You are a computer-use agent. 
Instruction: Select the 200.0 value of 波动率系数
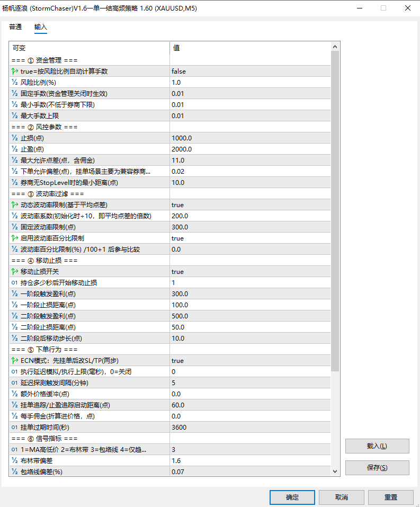point(180,216)
